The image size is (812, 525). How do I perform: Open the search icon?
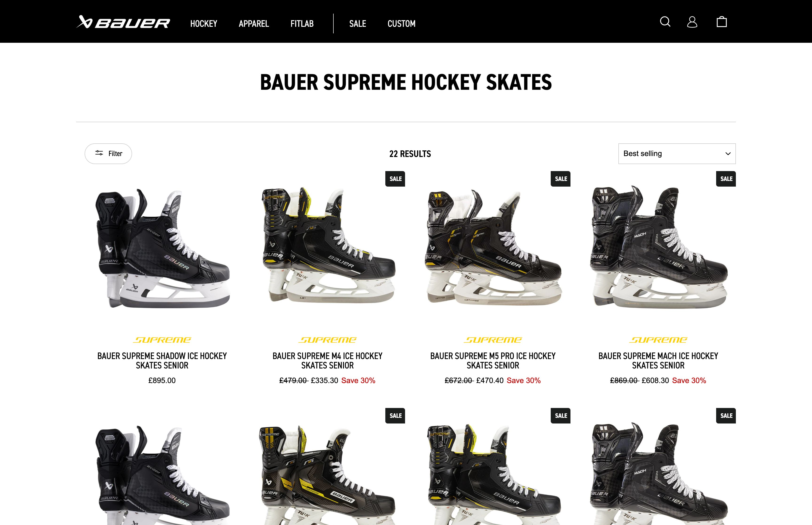point(665,22)
